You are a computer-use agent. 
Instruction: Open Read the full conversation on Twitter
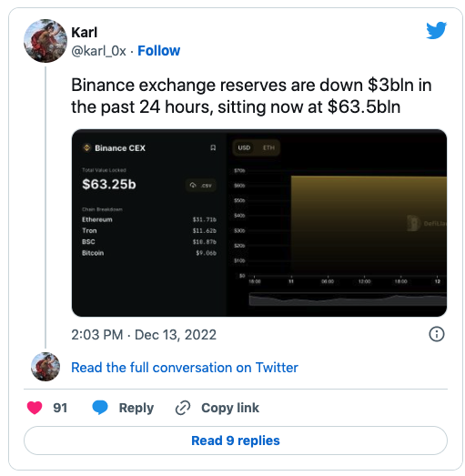(x=185, y=368)
